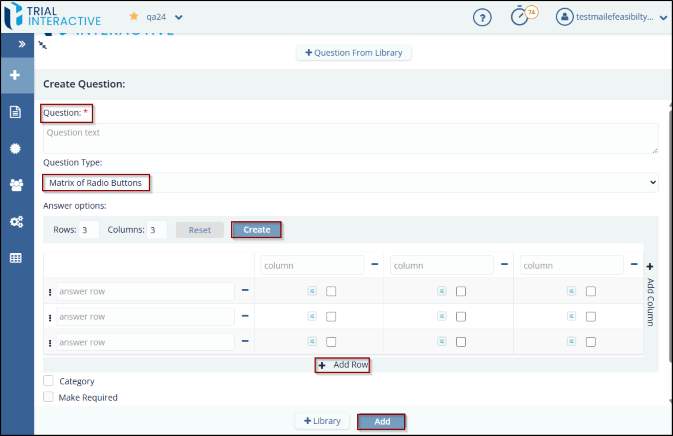Open the users group icon in sidebar
The image size is (673, 436).
(16, 185)
